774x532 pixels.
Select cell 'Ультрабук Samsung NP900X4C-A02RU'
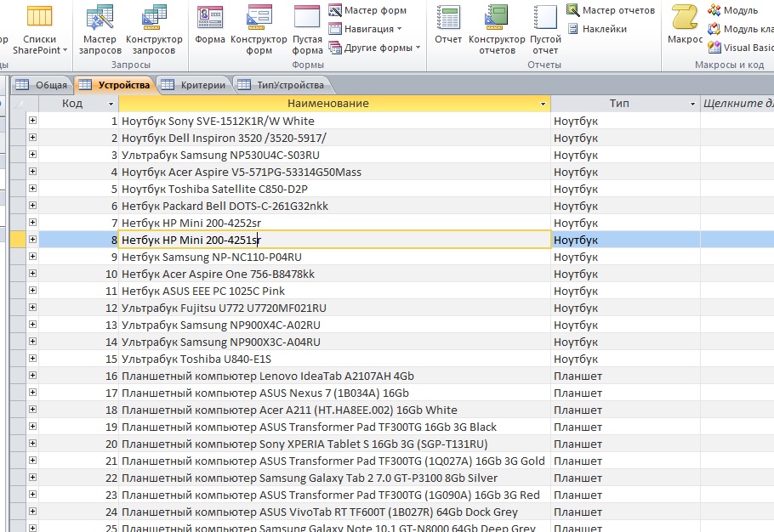tap(334, 325)
